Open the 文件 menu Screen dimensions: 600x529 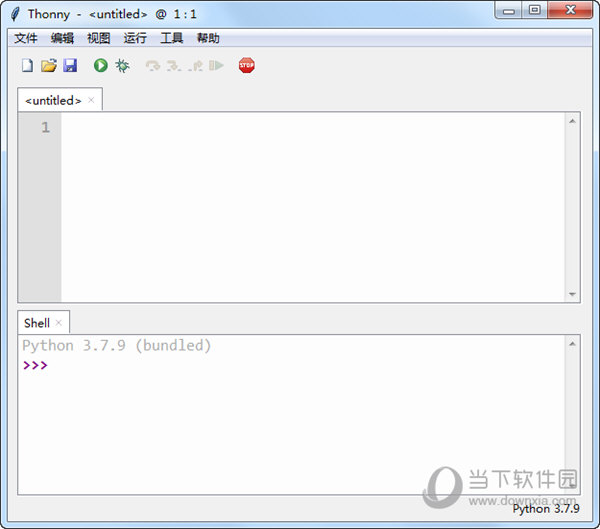[x=26, y=38]
